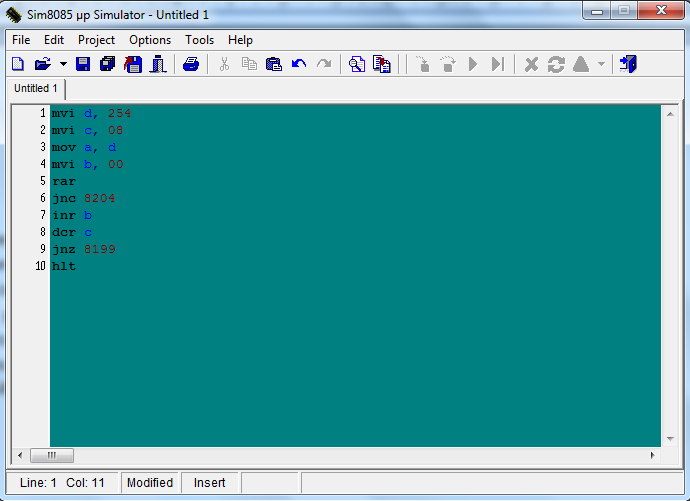Open Find with the magnifier icon
The height and width of the screenshot is (501, 690).
357,64
